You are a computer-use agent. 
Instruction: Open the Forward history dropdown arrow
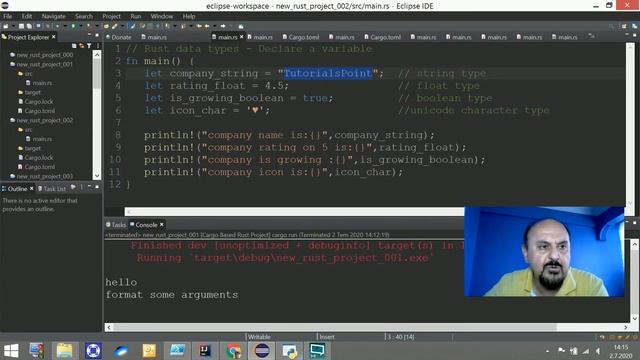[231, 26]
